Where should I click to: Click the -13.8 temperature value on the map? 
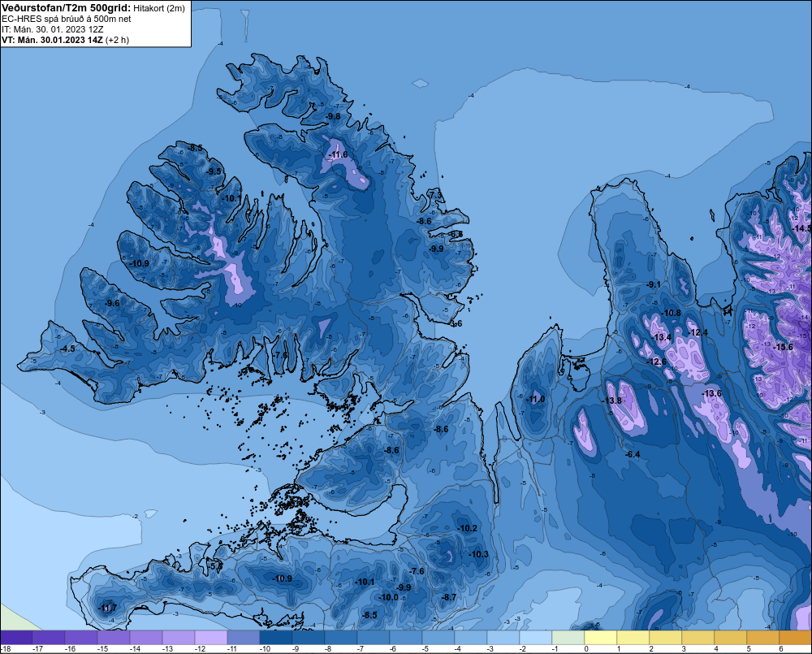tap(612, 401)
